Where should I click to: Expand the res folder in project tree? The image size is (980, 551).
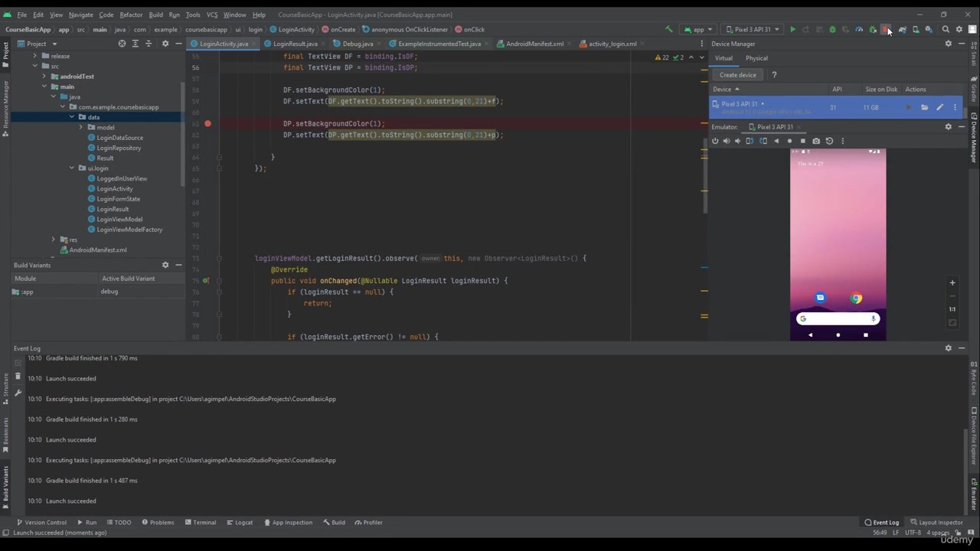click(x=53, y=240)
